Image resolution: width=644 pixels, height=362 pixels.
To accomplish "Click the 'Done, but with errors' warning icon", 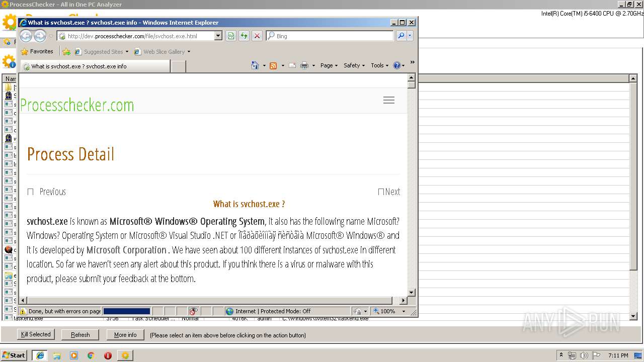I will [x=23, y=311].
